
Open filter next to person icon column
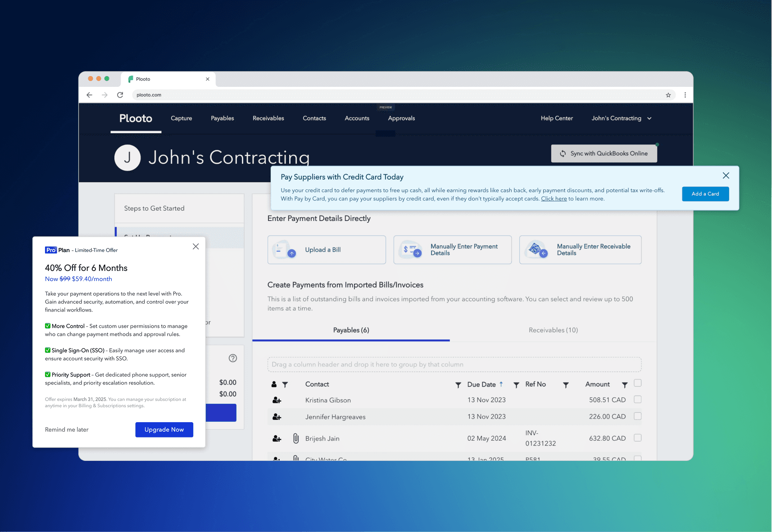coord(285,385)
